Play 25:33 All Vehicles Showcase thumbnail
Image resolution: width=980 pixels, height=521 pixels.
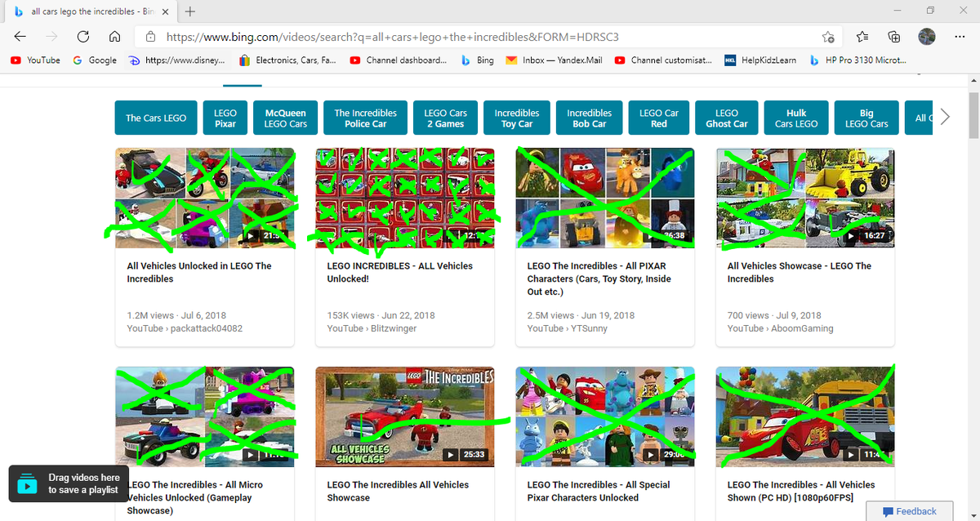(405, 416)
